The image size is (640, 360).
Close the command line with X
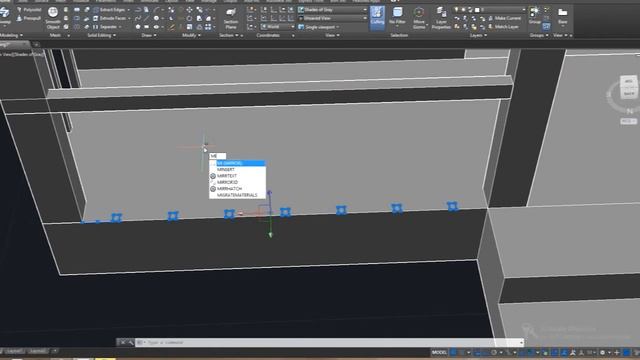pyautogui.click(x=123, y=342)
